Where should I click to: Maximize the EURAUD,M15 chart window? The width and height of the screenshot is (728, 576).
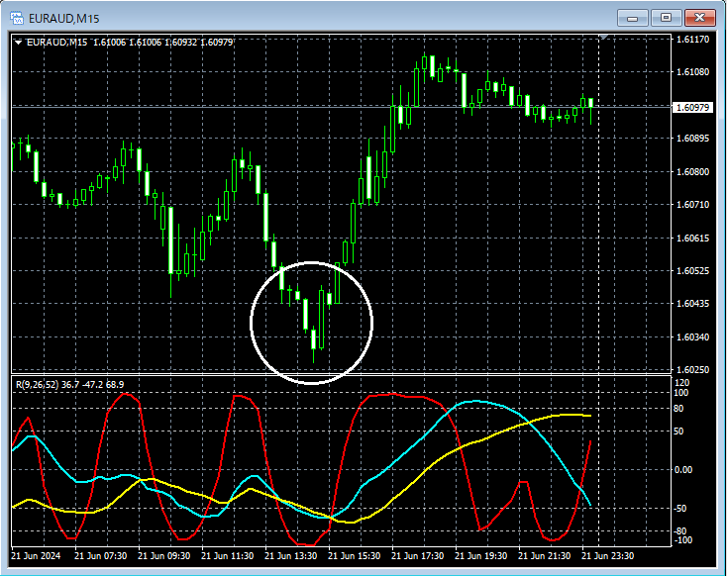(x=666, y=18)
